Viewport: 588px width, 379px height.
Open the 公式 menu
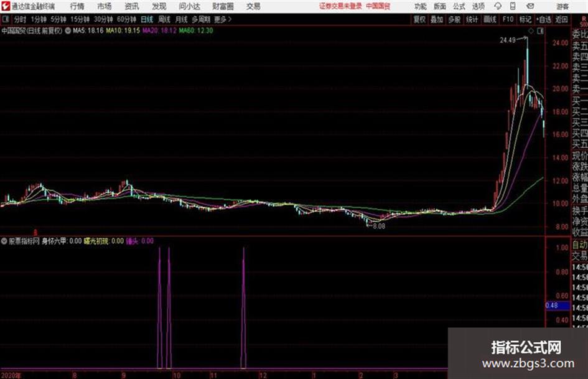pyautogui.click(x=459, y=6)
